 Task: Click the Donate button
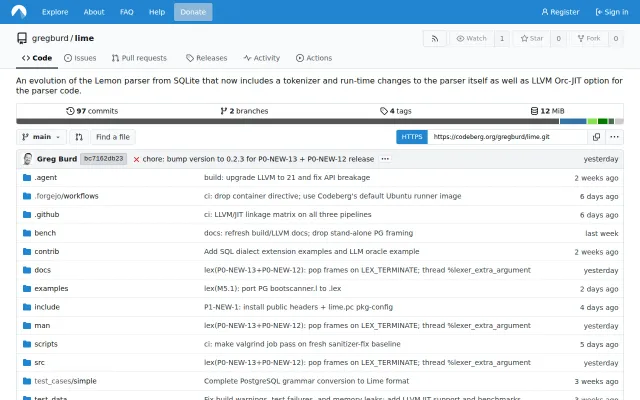click(193, 12)
